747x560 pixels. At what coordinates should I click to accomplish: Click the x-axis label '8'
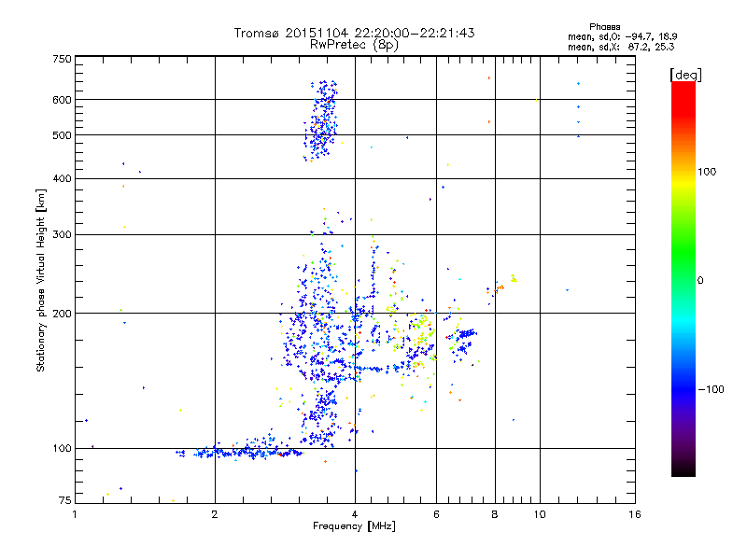pyautogui.click(x=495, y=514)
